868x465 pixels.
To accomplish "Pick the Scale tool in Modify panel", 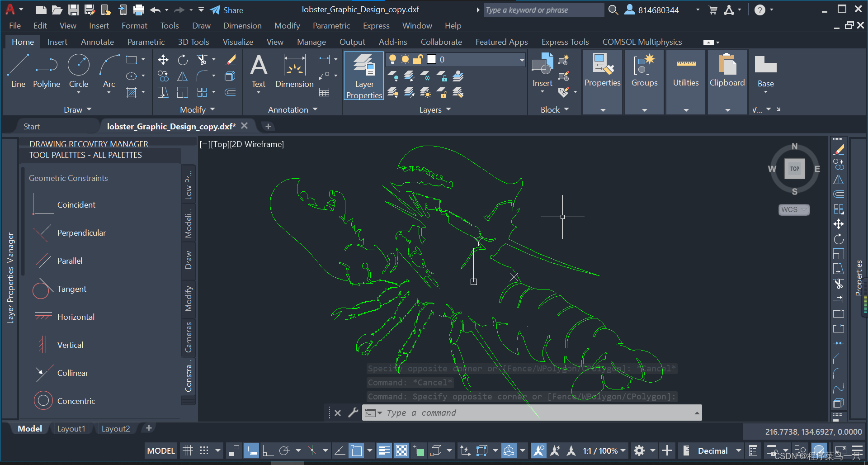I will [183, 92].
